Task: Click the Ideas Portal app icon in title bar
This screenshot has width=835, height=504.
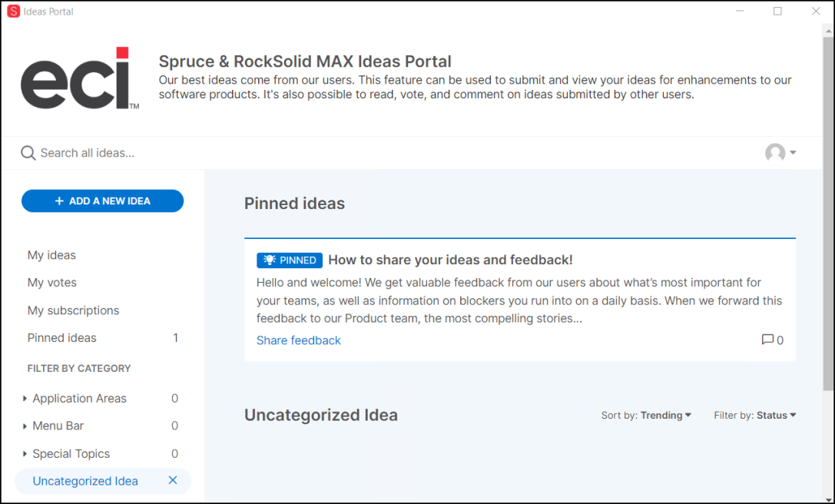Action: point(13,12)
